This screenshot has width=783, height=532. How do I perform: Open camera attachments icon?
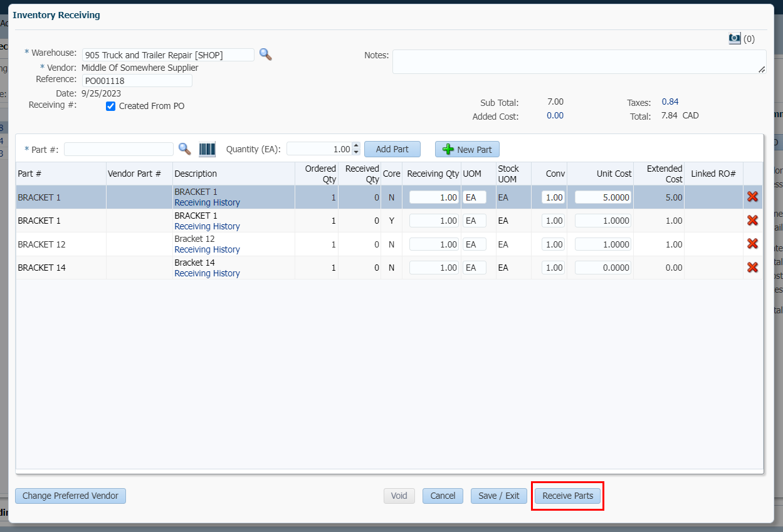[735, 38]
